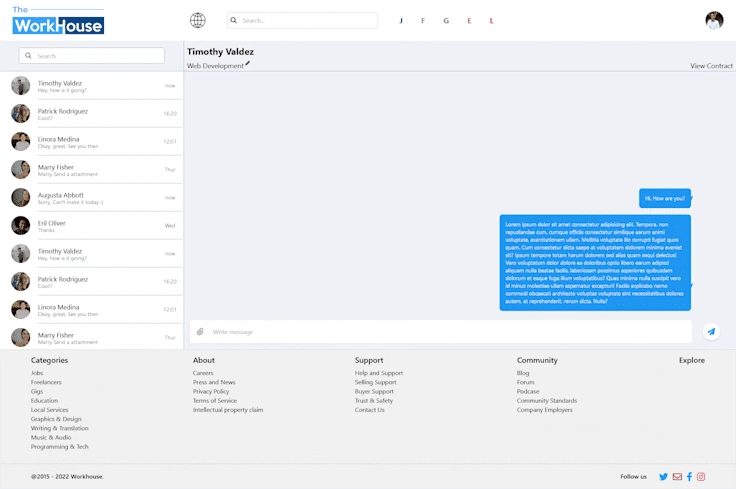Open the Community Blog link
Screen dimensions: 736x489
point(523,373)
